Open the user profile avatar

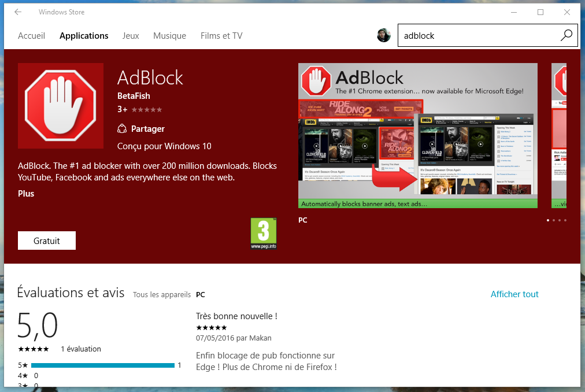click(x=384, y=36)
